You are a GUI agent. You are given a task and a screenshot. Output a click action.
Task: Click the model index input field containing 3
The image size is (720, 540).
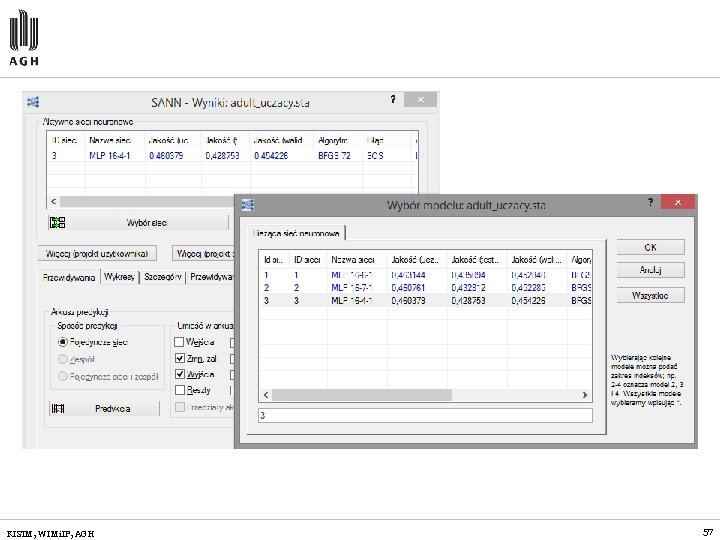[x=425, y=416]
